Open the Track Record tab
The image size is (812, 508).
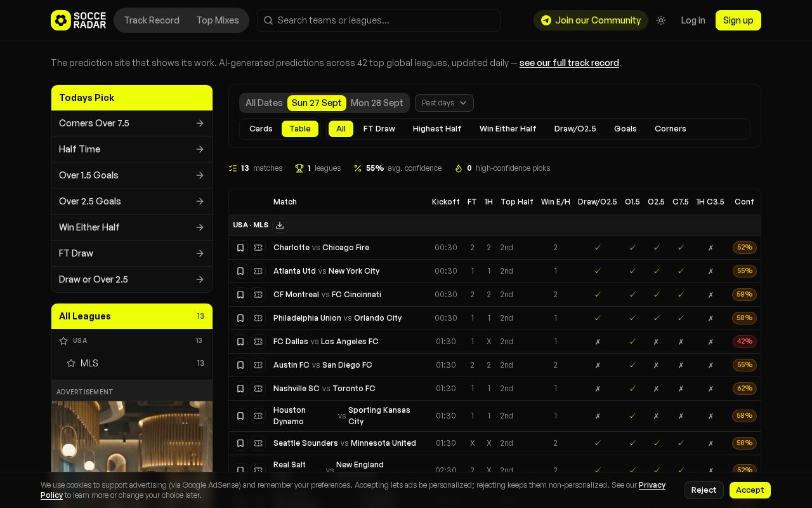point(152,20)
